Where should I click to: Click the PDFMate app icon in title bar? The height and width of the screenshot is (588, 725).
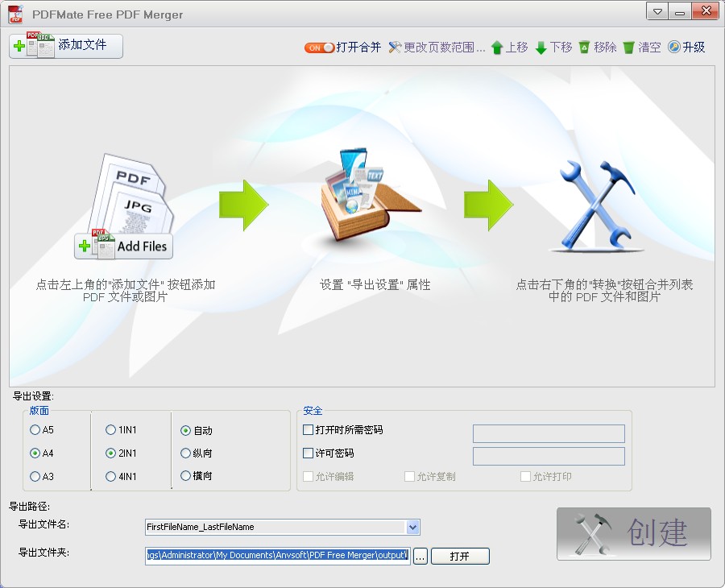click(16, 14)
